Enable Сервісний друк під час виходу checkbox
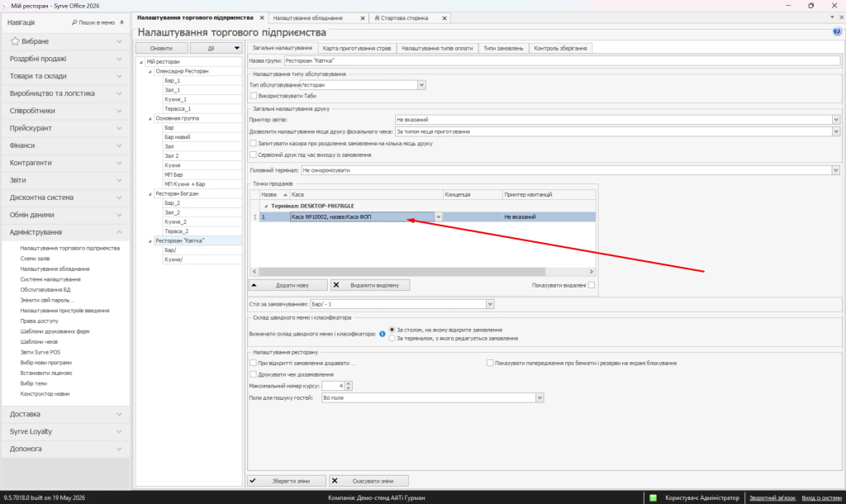Image resolution: width=846 pixels, height=504 pixels. click(253, 155)
